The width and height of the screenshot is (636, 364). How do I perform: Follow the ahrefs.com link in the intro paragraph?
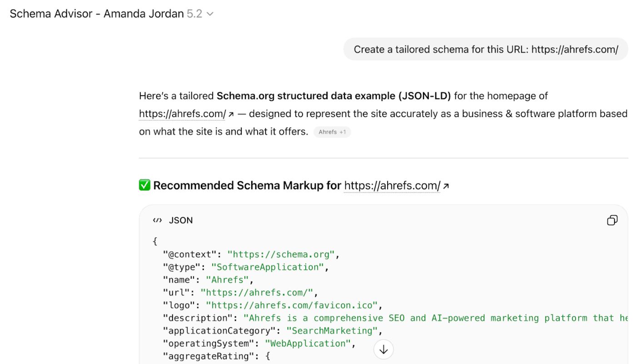(x=181, y=113)
